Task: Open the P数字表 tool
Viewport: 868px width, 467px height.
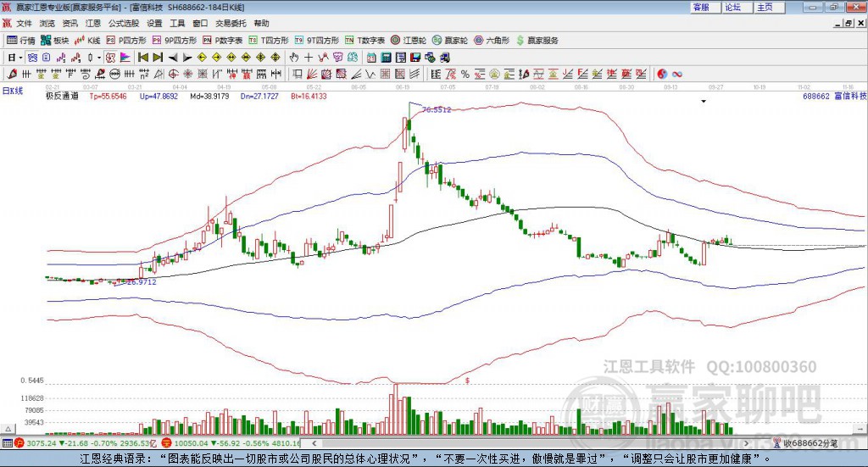Action: coord(223,41)
